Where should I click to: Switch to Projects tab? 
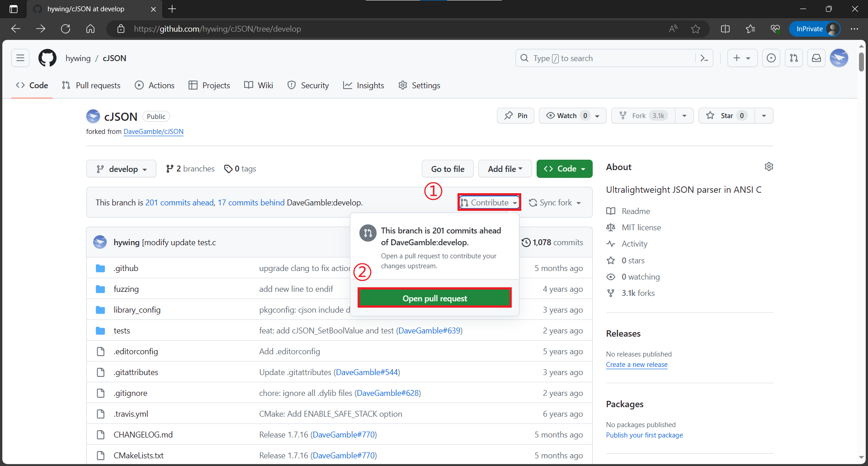[x=209, y=85]
